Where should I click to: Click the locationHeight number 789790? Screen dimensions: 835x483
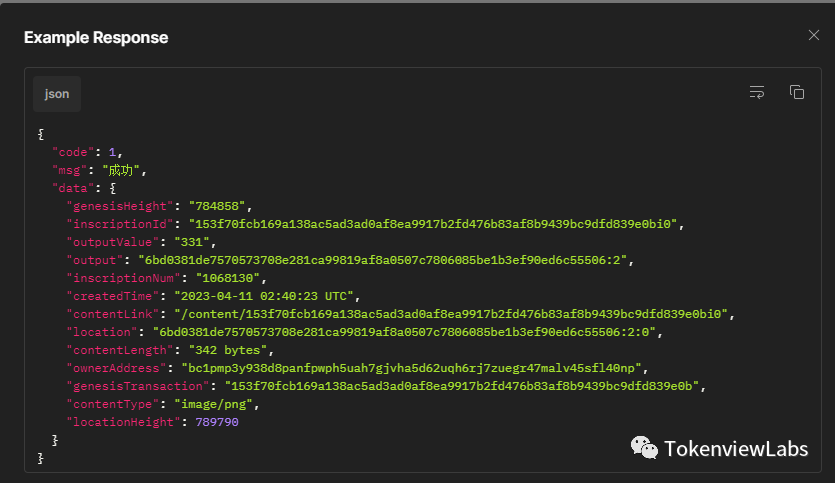pos(217,422)
